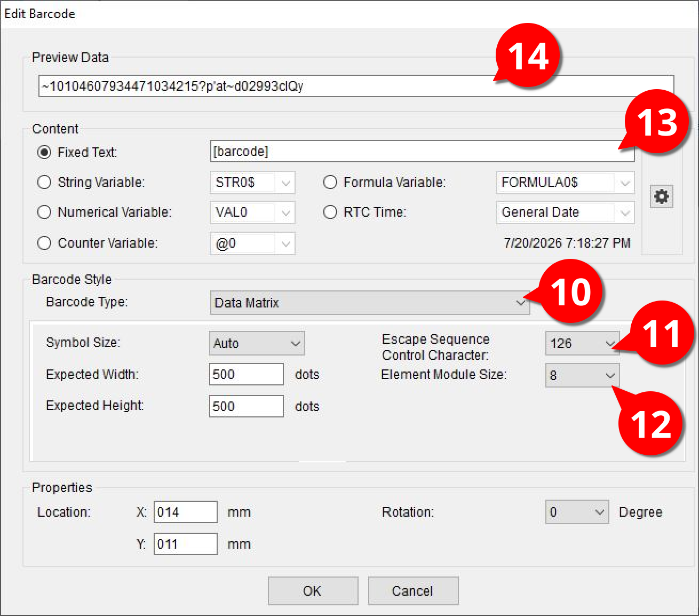Click the Expected Height input field

(246, 406)
